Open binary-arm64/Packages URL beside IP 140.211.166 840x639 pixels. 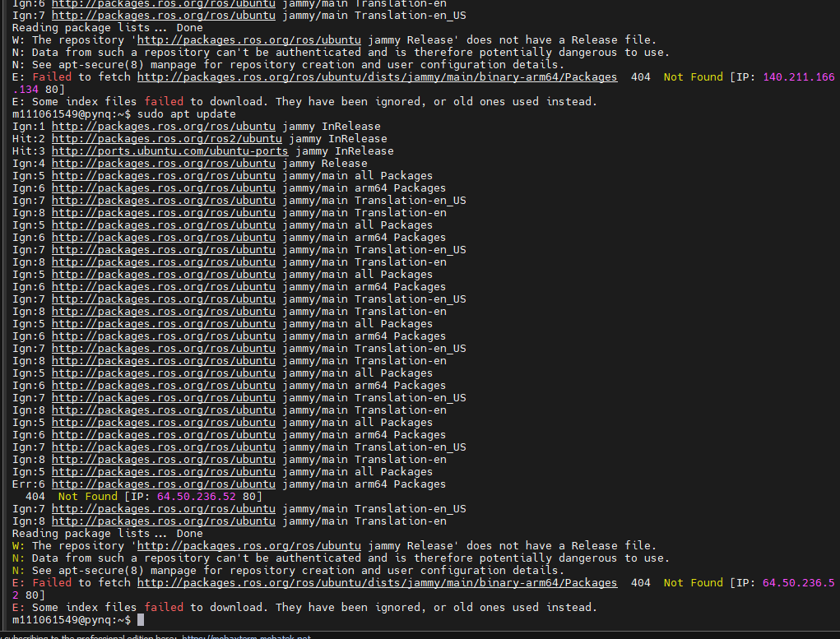(x=377, y=77)
